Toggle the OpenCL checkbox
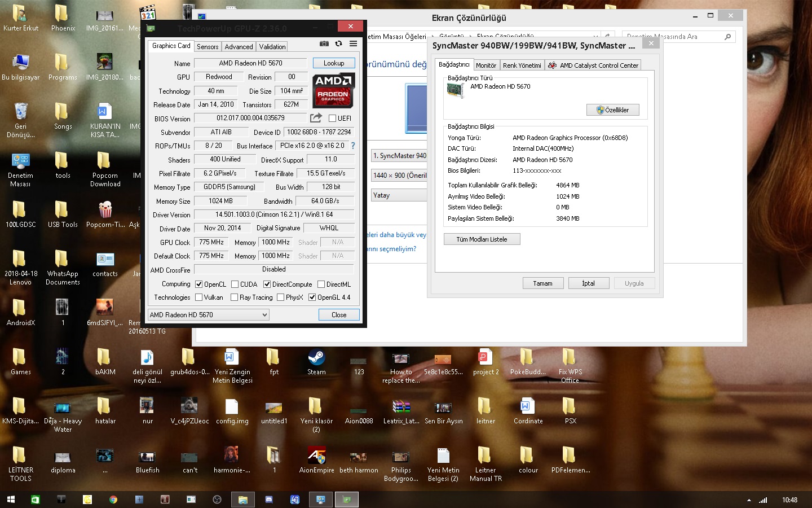Screen dimensions: 812x508 pos(198,284)
